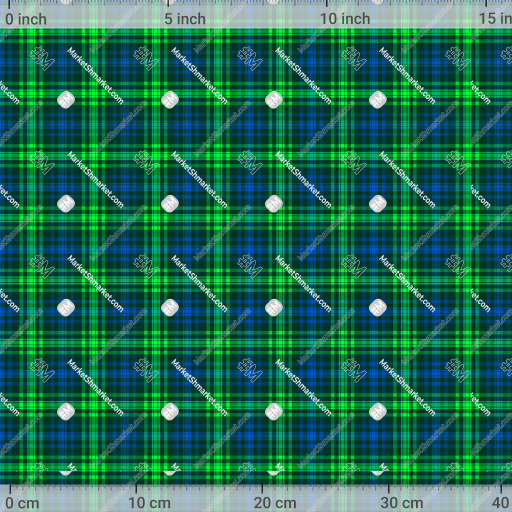This screenshot has height=512, width=512.
Task: Click the topmost, leftmost outlined #M watermark logo
Action: click(x=42, y=58)
